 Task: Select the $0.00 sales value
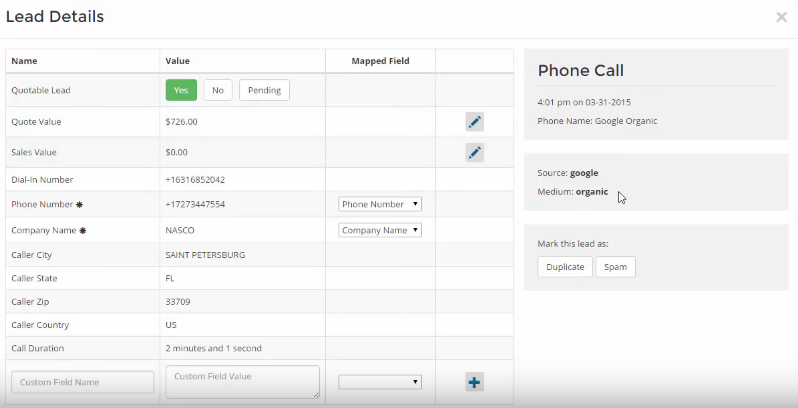point(177,153)
